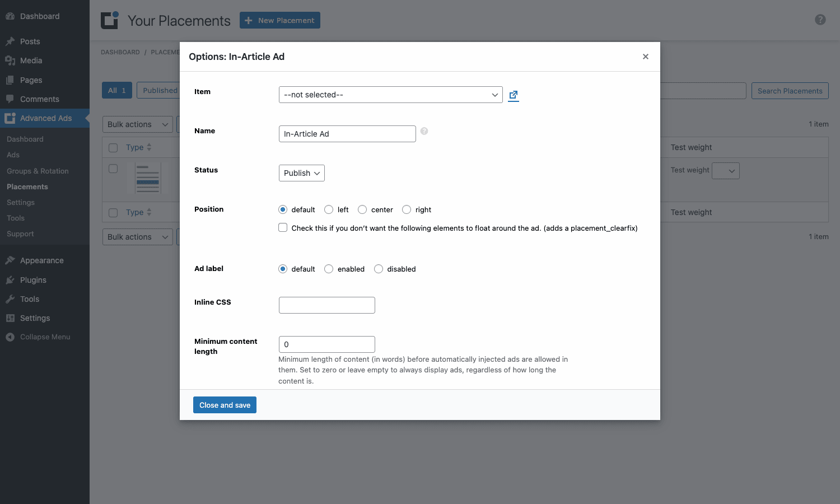Click the Pages icon in sidebar
This screenshot has width=840, height=504.
(x=10, y=80)
